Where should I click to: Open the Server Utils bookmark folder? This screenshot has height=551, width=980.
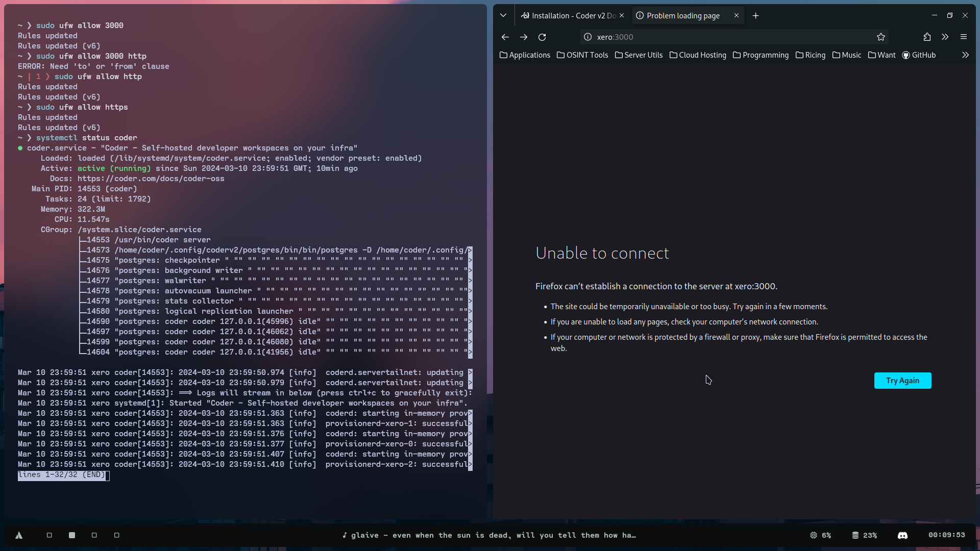639,55
